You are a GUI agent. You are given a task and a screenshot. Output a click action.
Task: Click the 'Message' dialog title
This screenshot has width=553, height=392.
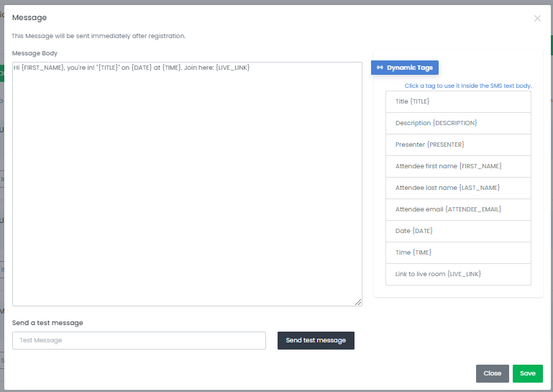[x=29, y=18]
